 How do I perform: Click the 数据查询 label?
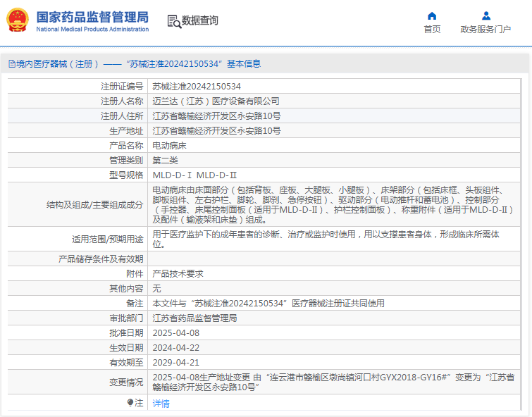(199, 20)
